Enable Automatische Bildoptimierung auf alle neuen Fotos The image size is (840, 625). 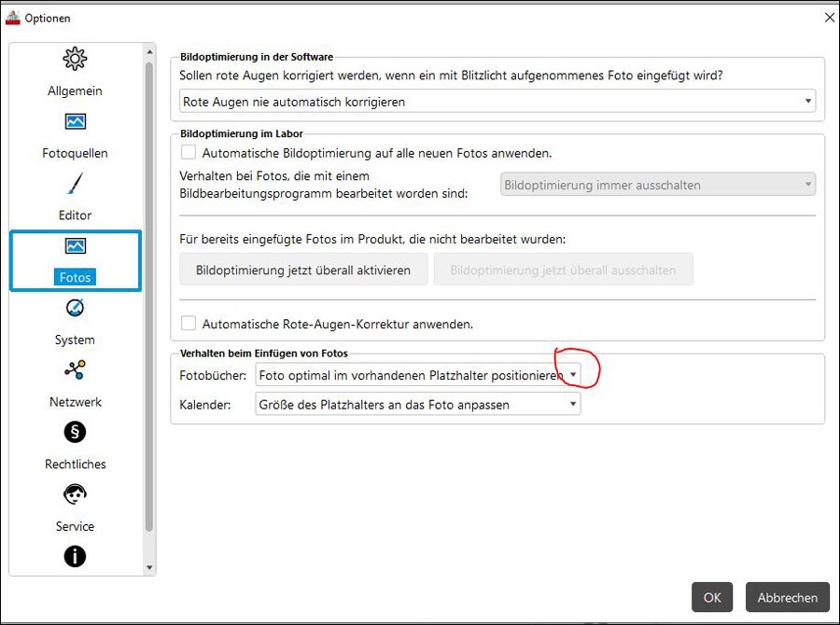[188, 153]
